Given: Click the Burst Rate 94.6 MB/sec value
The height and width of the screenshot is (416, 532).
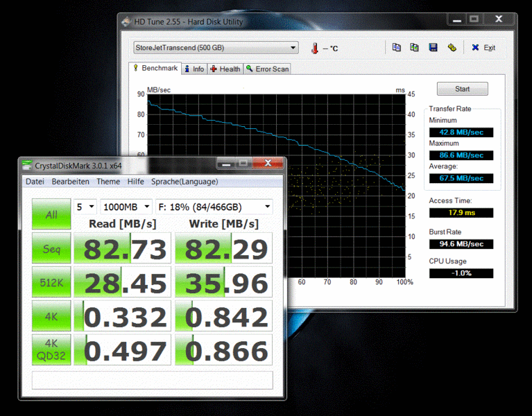Looking at the screenshot, I should point(461,244).
